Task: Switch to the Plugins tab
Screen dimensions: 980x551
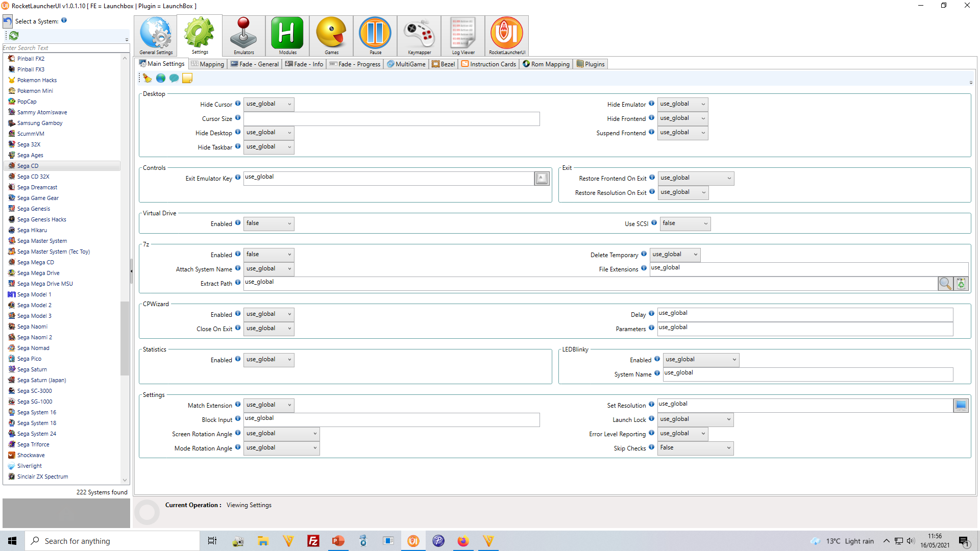Action: coord(591,64)
